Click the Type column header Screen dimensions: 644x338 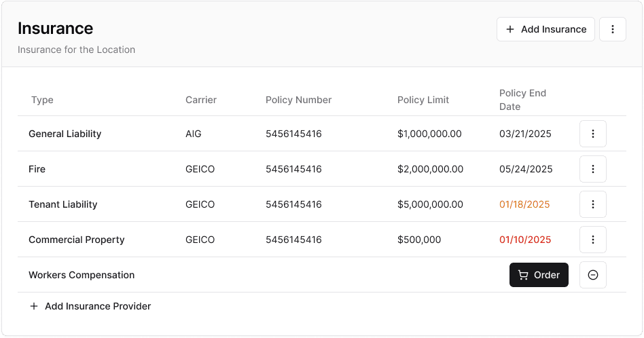click(42, 100)
